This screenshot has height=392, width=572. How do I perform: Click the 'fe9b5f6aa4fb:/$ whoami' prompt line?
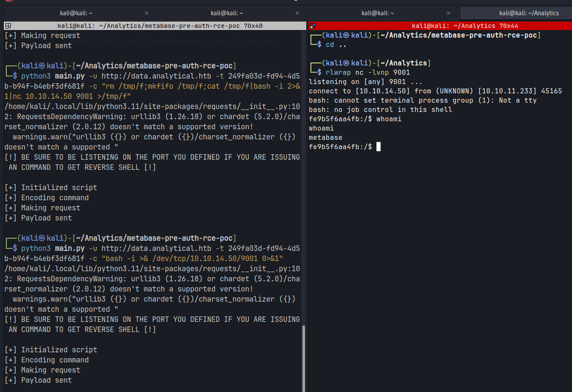point(355,119)
